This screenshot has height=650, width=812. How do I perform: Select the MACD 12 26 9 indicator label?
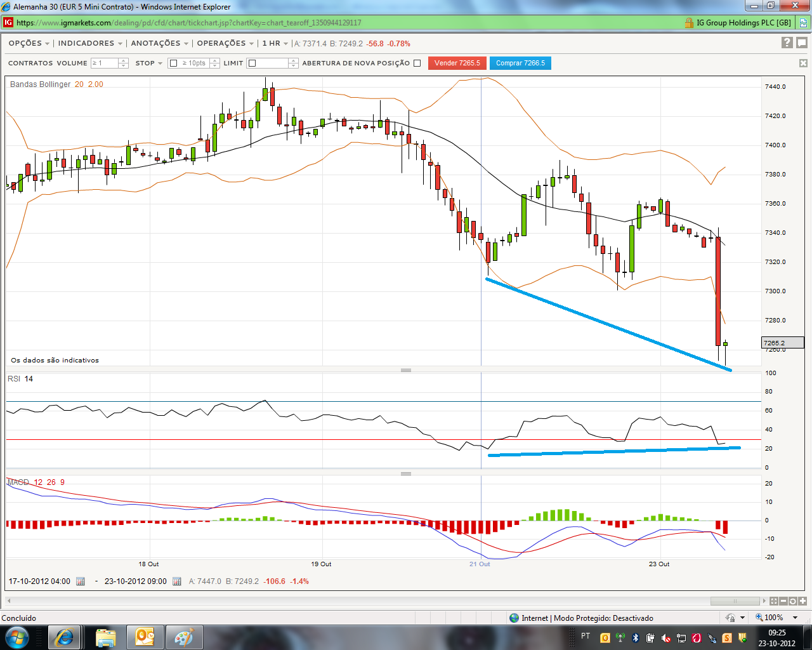point(36,482)
